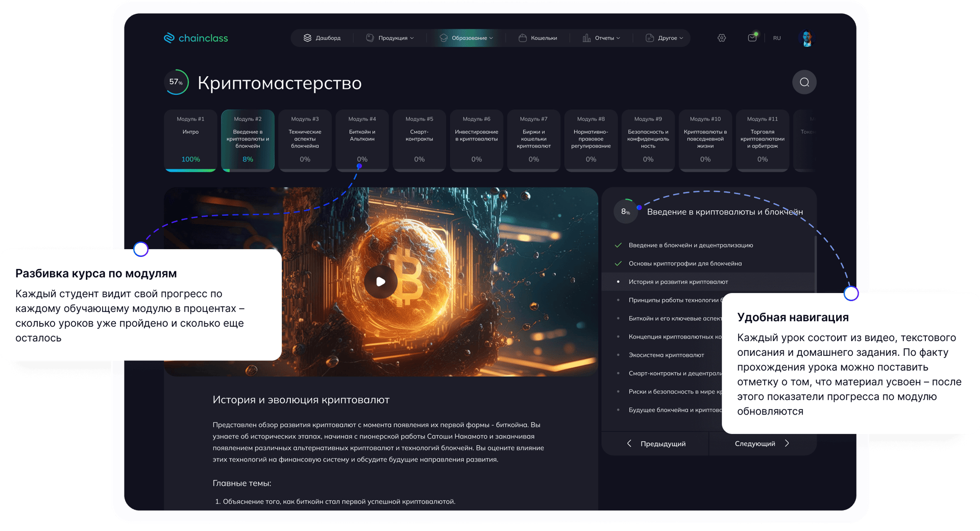The height and width of the screenshot is (531, 980).
Task: Click the green checkmark next to Основы криптографии
Action: pyautogui.click(x=618, y=263)
